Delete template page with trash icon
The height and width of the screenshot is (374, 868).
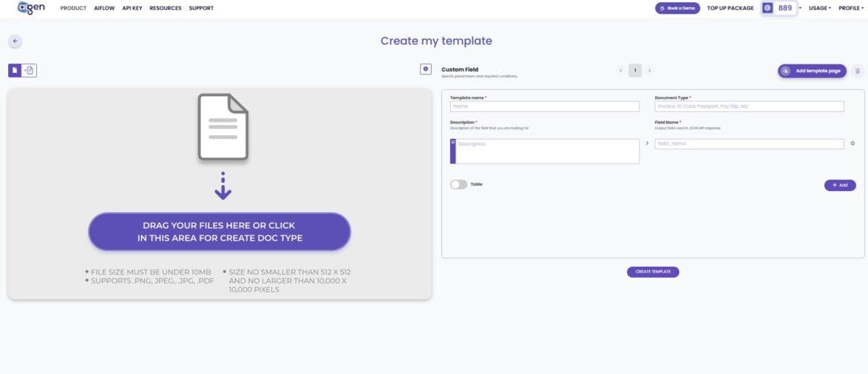coord(858,71)
